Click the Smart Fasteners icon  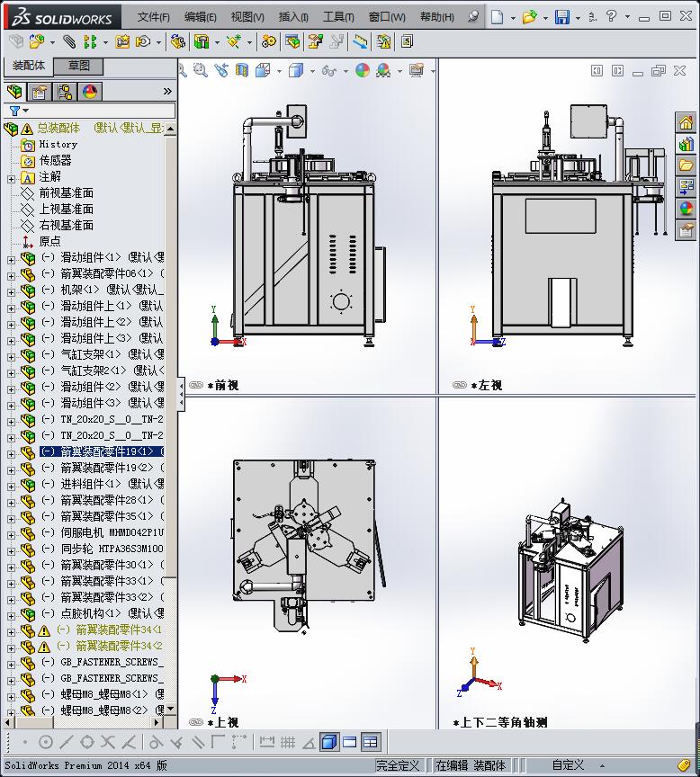122,41
